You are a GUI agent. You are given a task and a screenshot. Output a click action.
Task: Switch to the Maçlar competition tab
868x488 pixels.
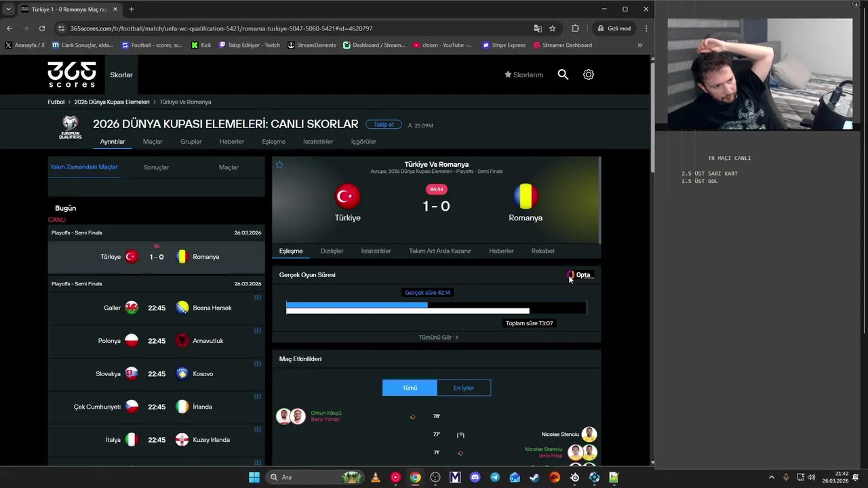coord(153,142)
